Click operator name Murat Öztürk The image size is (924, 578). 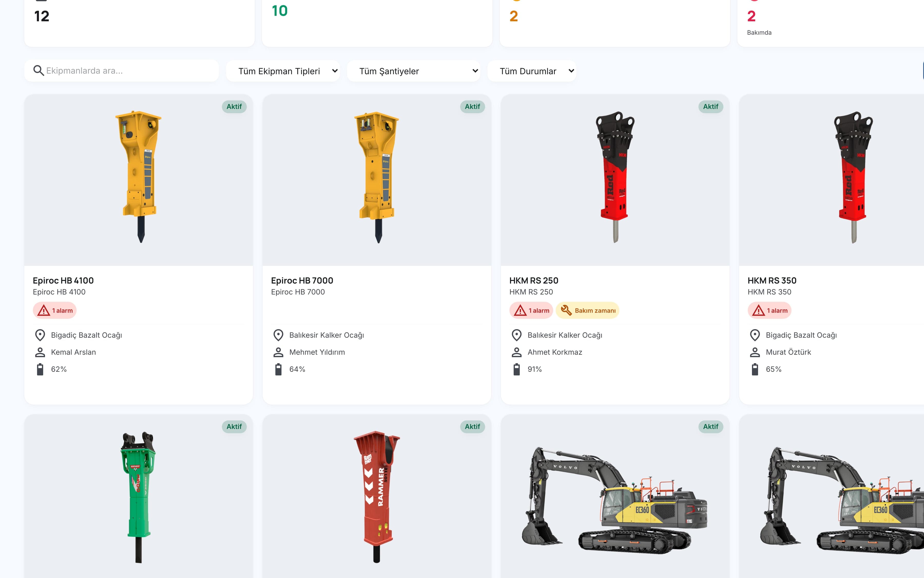(x=788, y=352)
